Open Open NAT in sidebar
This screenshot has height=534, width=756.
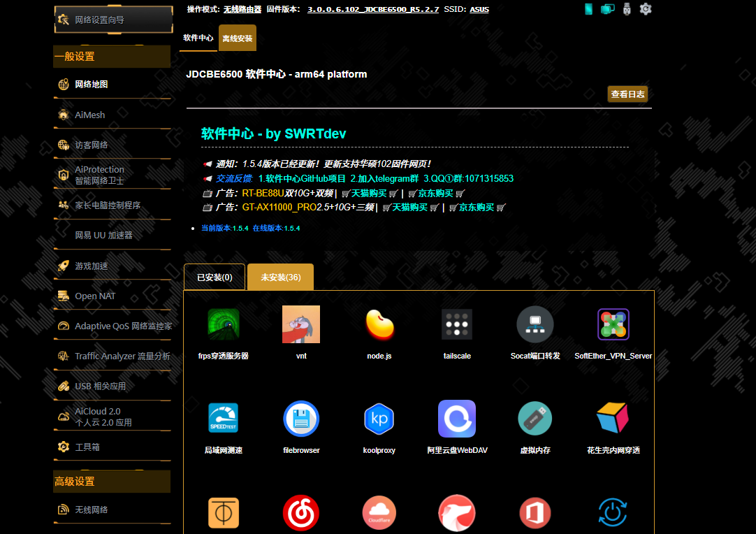pos(112,296)
